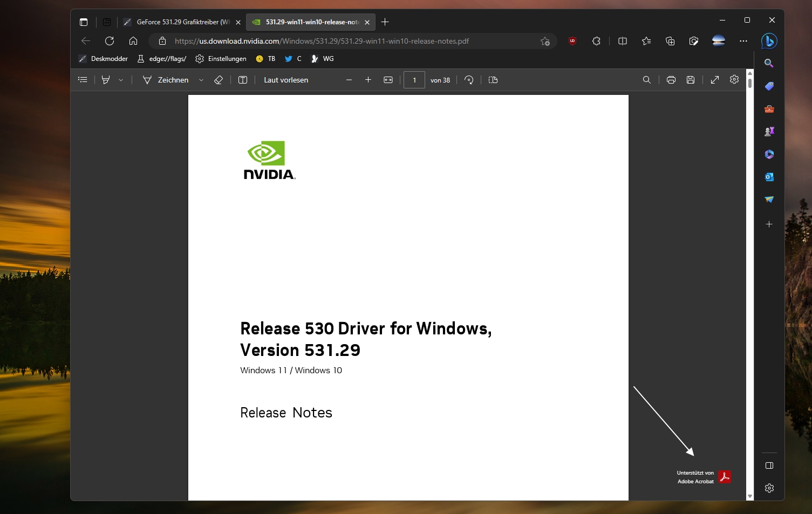The width and height of the screenshot is (812, 514).
Task: Expand Zeichnen pen options dropdown
Action: [201, 80]
